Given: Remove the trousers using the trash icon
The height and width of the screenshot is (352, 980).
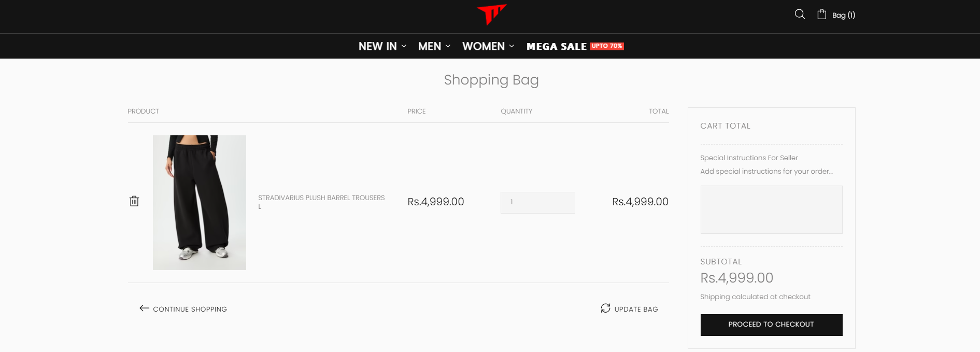Looking at the screenshot, I should pos(134,201).
